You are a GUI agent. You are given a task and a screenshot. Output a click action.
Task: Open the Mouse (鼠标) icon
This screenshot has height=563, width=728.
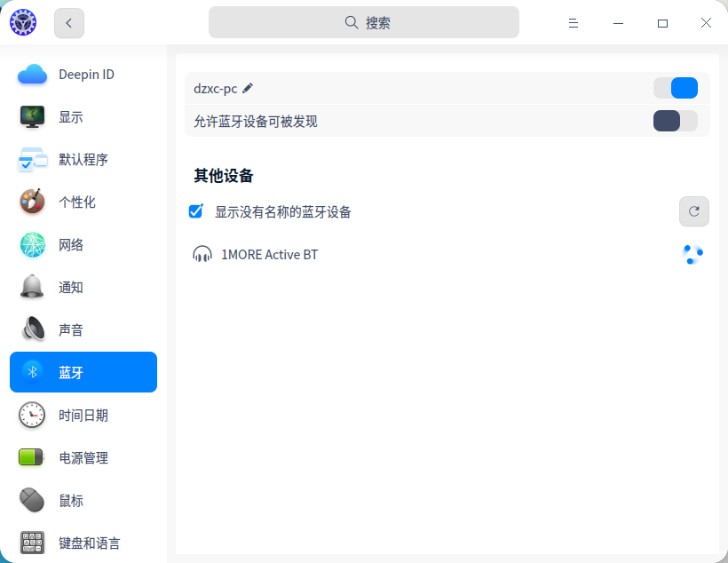(32, 500)
